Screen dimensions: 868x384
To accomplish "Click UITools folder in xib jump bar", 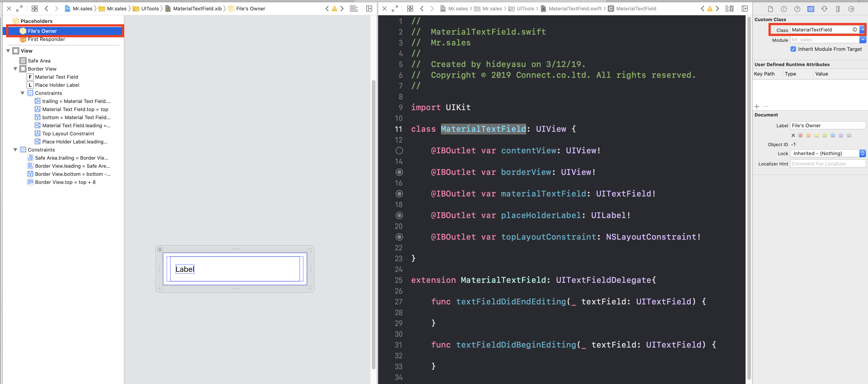I will [146, 9].
